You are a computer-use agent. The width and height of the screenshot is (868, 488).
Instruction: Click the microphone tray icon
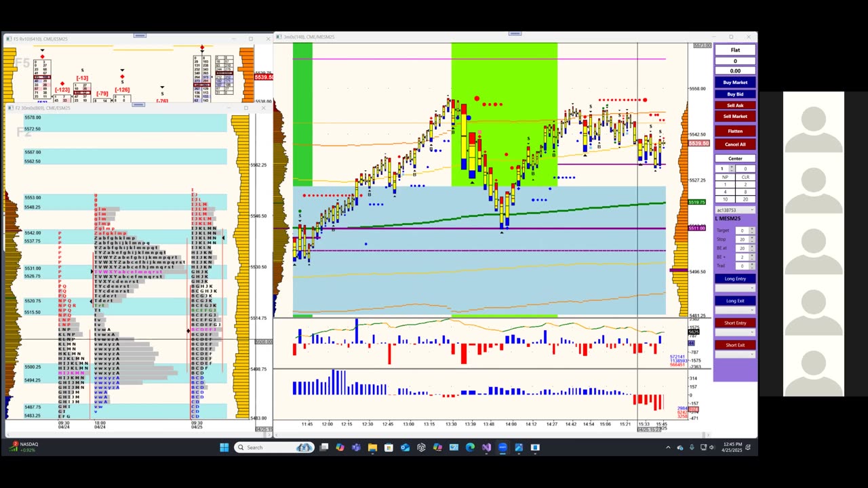pos(692,447)
